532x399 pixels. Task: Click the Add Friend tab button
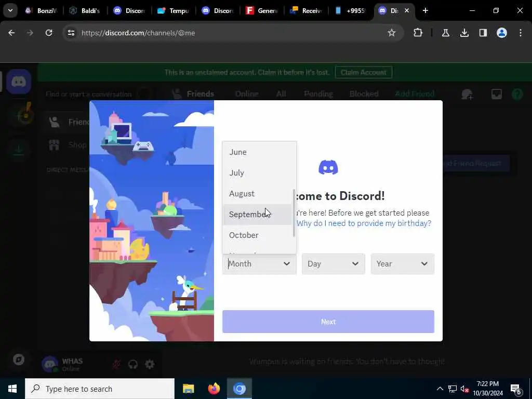coord(415,94)
